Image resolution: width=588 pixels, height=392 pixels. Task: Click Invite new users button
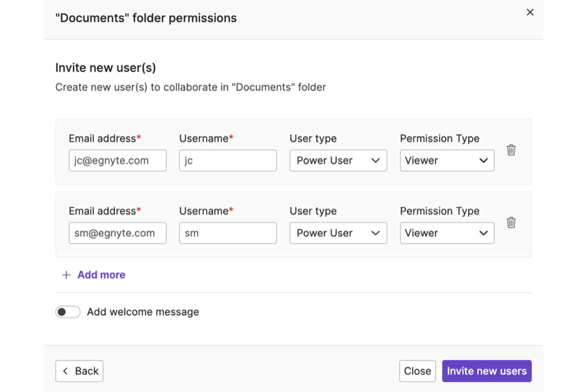pos(487,371)
